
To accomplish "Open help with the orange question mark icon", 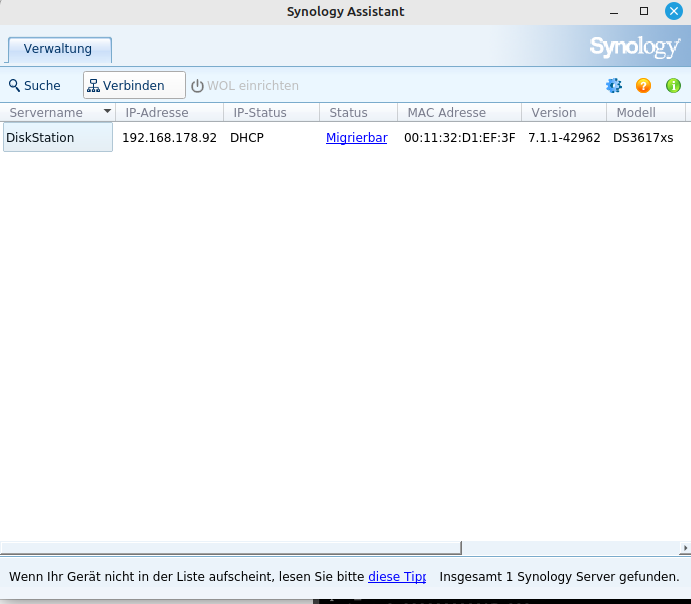I will 644,86.
